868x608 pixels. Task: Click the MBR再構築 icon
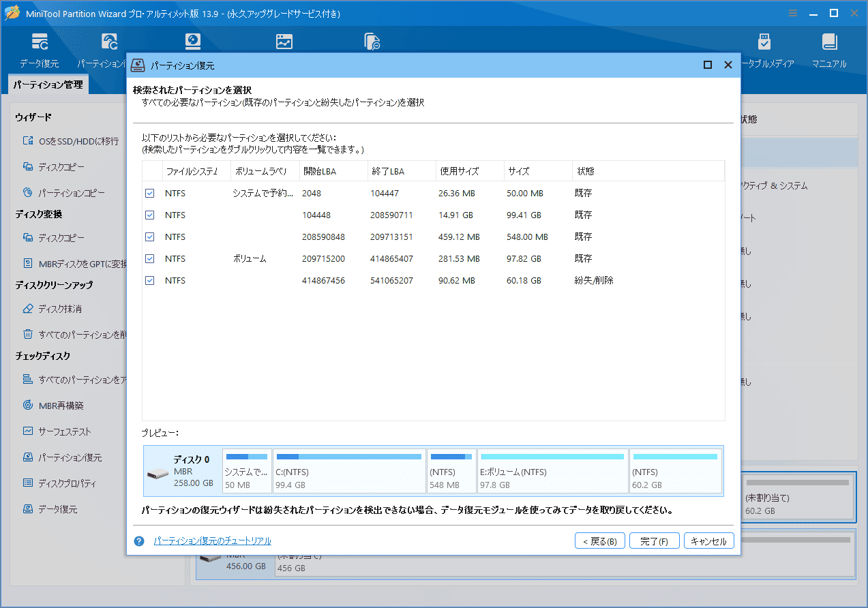point(28,406)
